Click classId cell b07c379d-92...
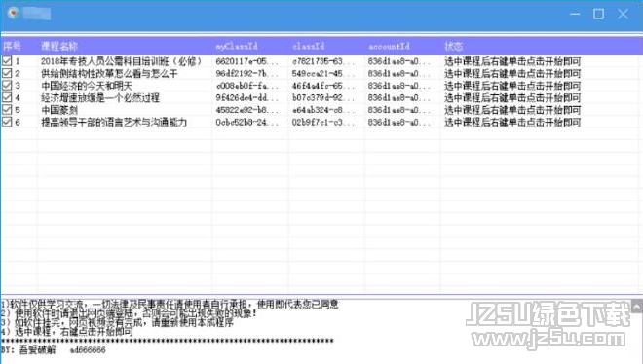 pos(322,98)
